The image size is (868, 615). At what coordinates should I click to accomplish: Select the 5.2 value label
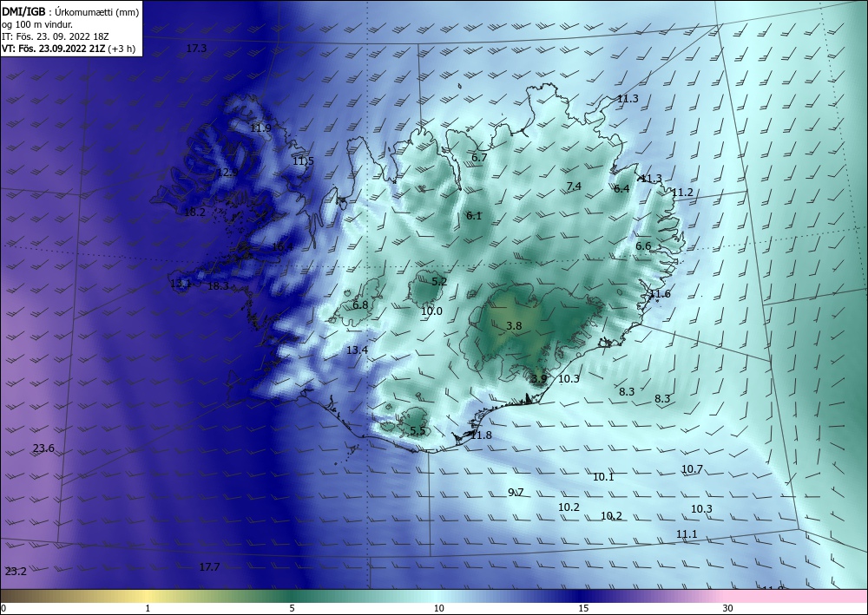[439, 282]
